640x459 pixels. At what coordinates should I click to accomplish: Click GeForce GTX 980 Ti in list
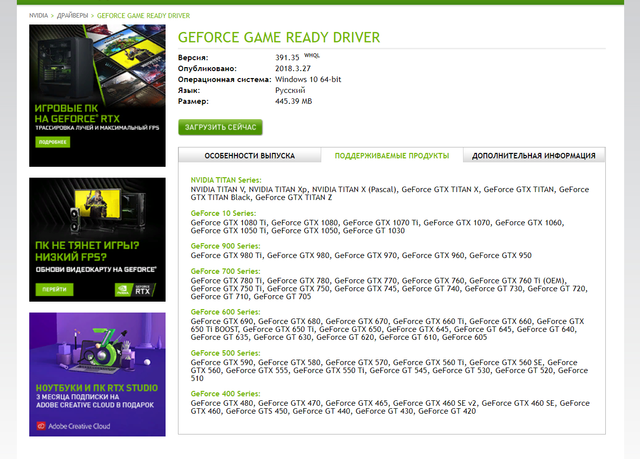226,255
